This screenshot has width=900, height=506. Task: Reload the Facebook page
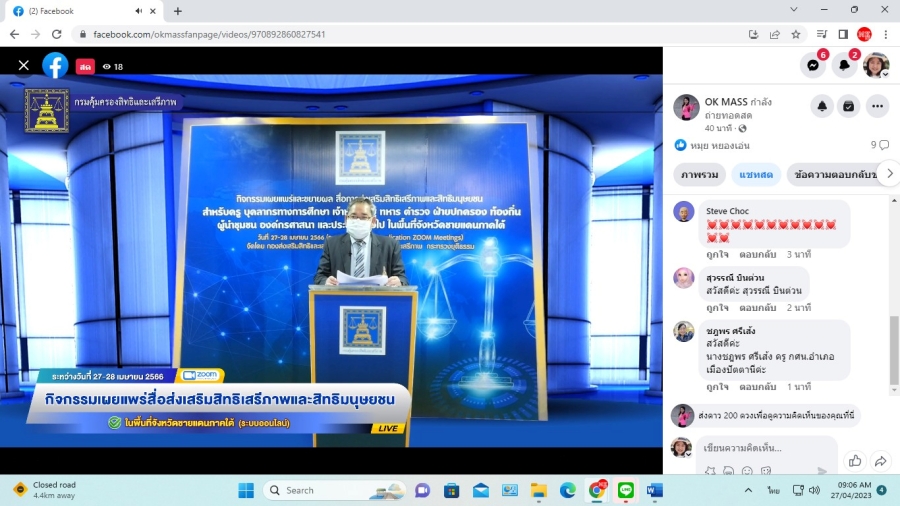[56, 34]
